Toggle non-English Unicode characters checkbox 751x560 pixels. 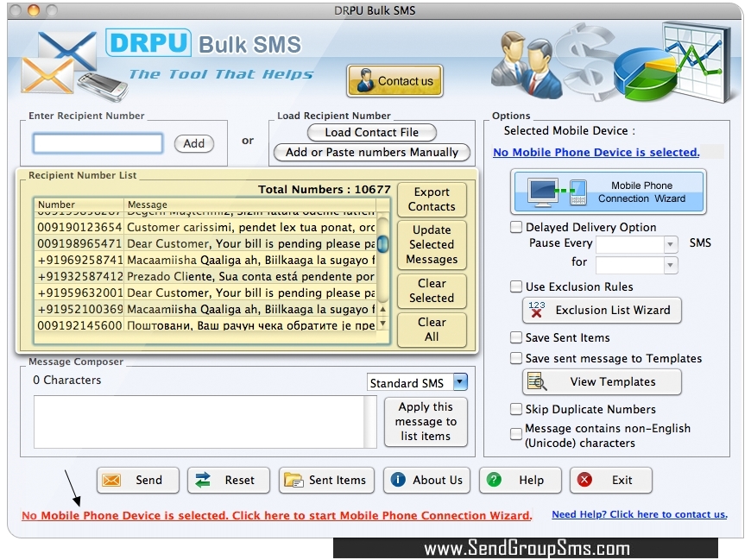click(516, 434)
